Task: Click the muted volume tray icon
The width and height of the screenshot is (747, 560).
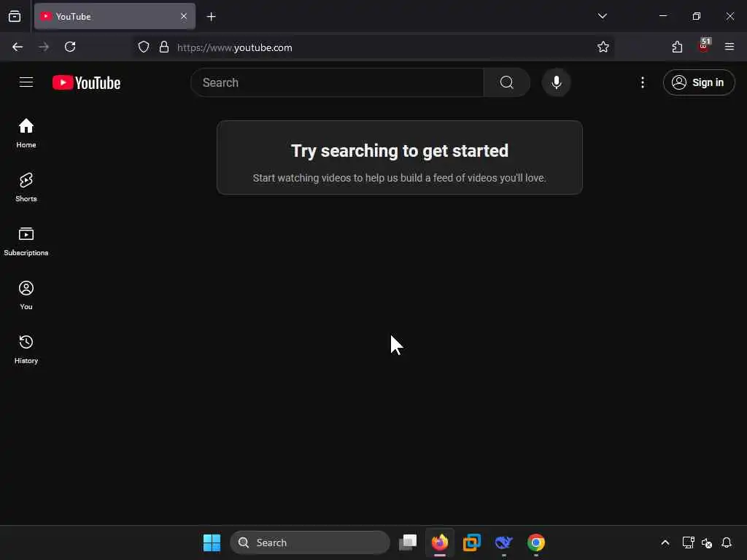Action: (x=707, y=542)
